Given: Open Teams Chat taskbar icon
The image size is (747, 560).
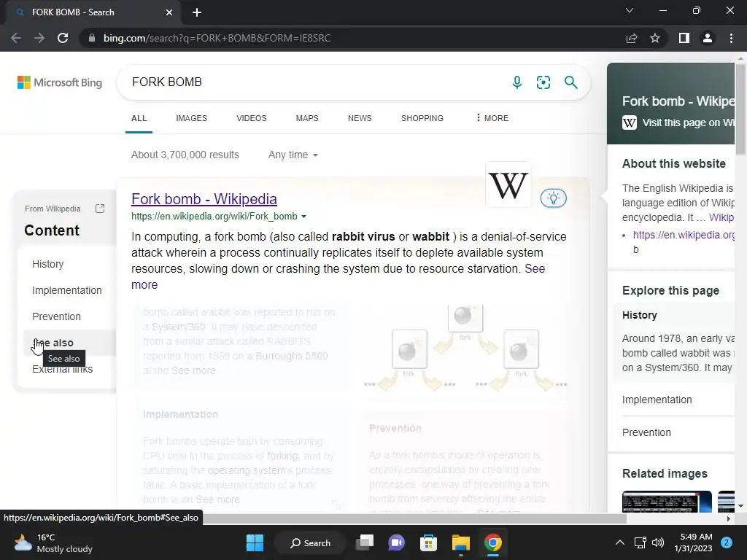Looking at the screenshot, I should click(396, 542).
